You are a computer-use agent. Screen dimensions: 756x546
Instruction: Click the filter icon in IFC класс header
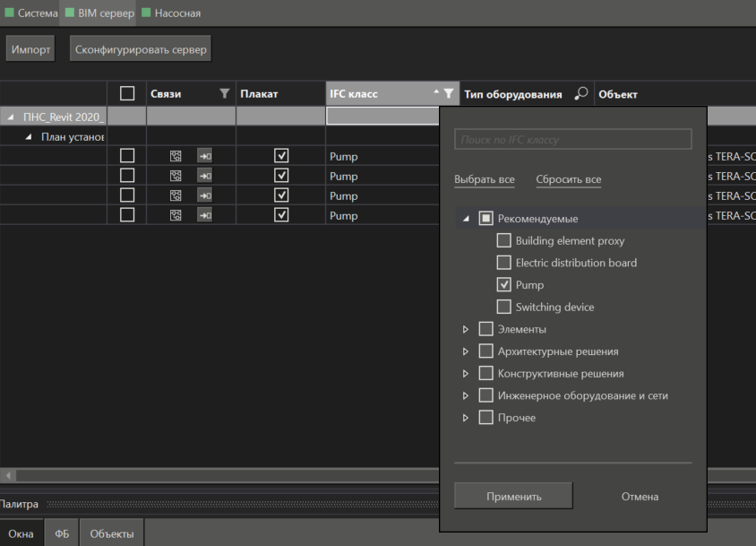click(x=449, y=94)
